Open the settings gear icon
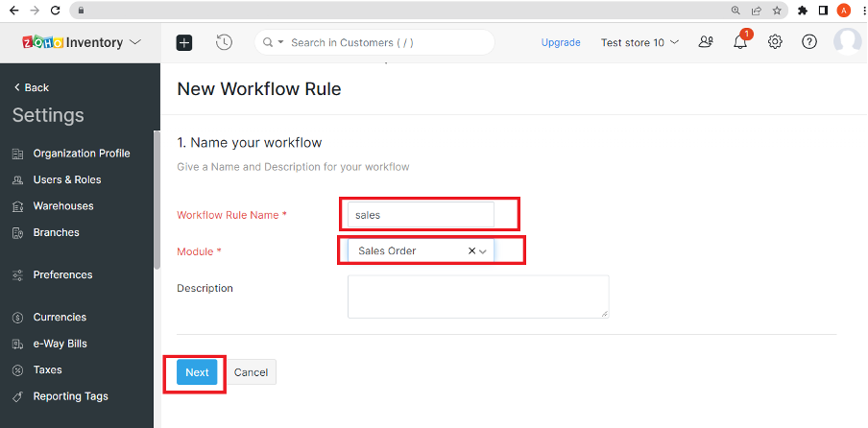Viewport: 868px width, 428px height. coord(775,42)
